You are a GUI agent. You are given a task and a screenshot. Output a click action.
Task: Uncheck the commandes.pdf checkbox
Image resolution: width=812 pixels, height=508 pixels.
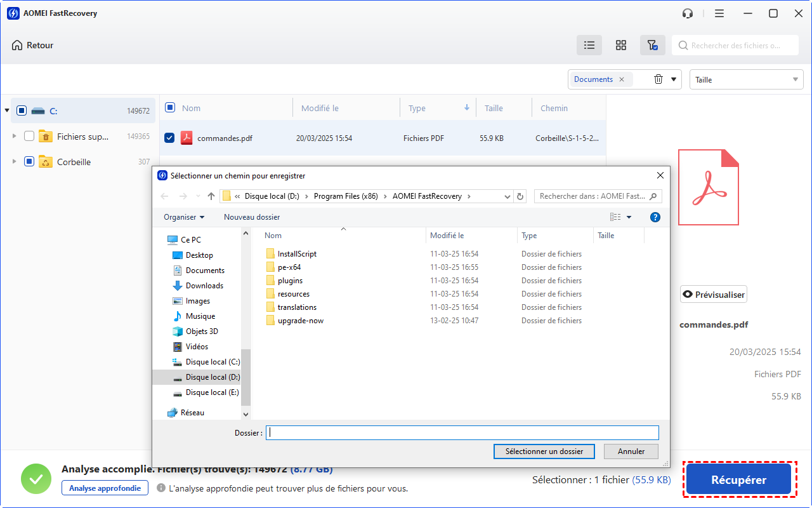(169, 138)
